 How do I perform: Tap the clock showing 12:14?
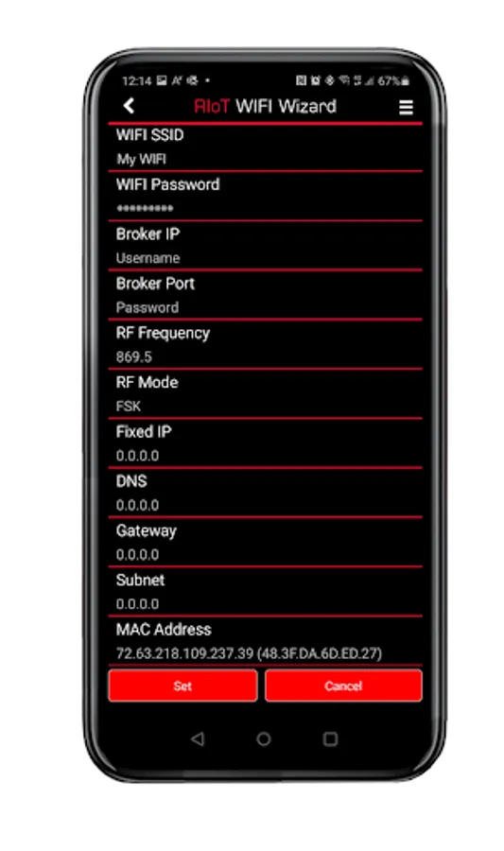click(136, 81)
